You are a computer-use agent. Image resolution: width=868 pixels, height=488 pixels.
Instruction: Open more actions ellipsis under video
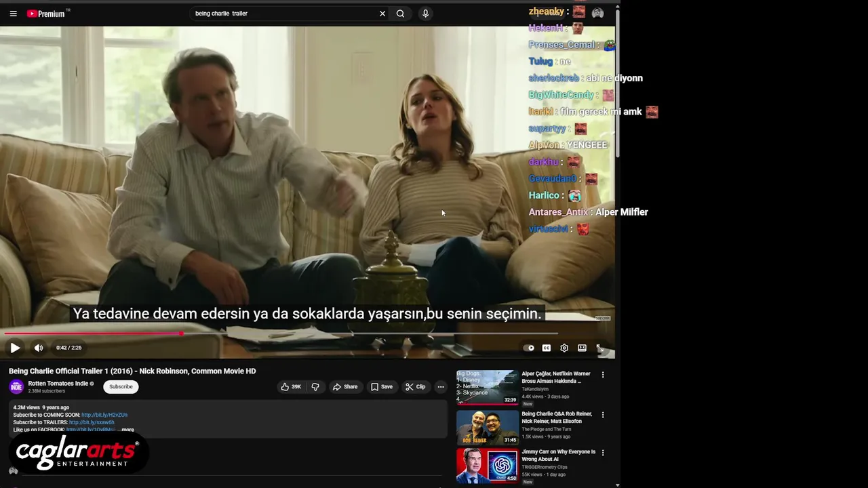click(441, 387)
